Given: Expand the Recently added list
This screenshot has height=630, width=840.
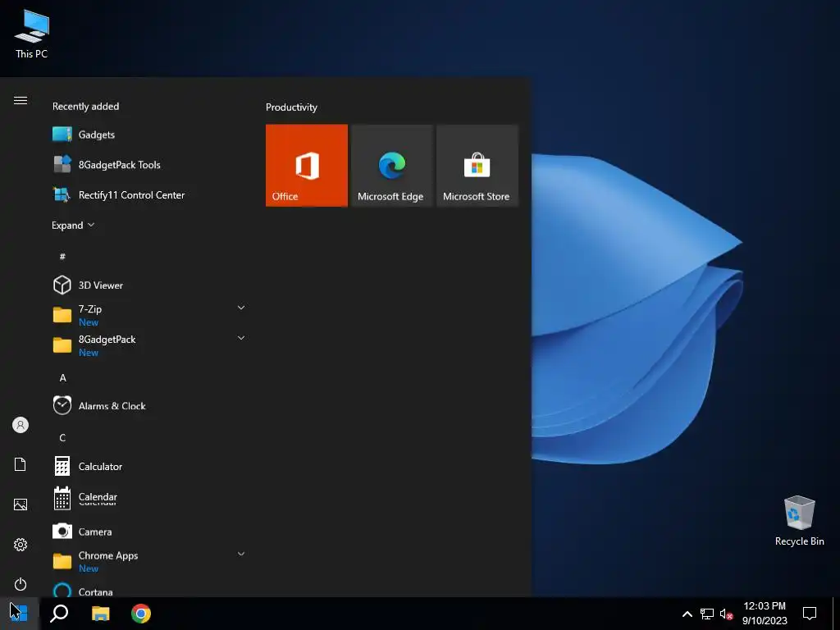Looking at the screenshot, I should 73,225.
